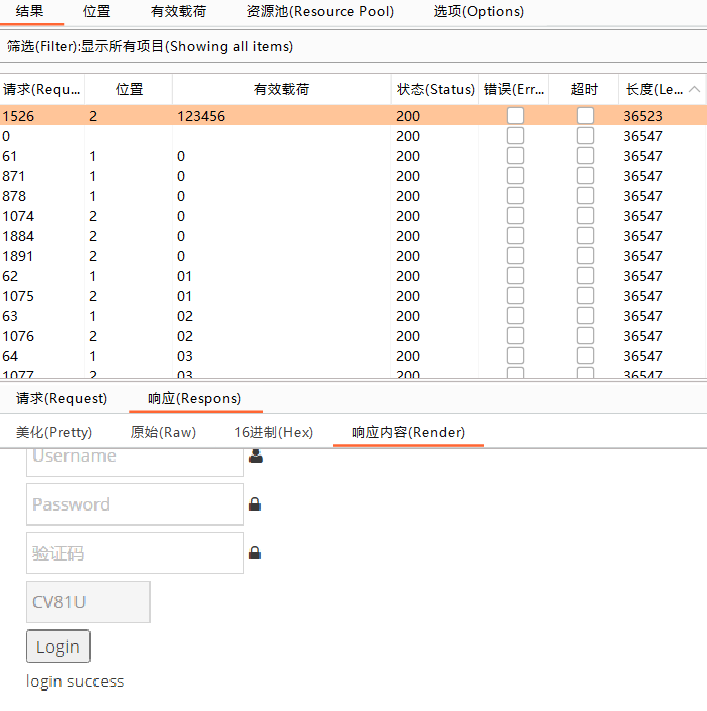This screenshot has width=707, height=711.
Task: Select request 63 row
Action: (x=353, y=316)
